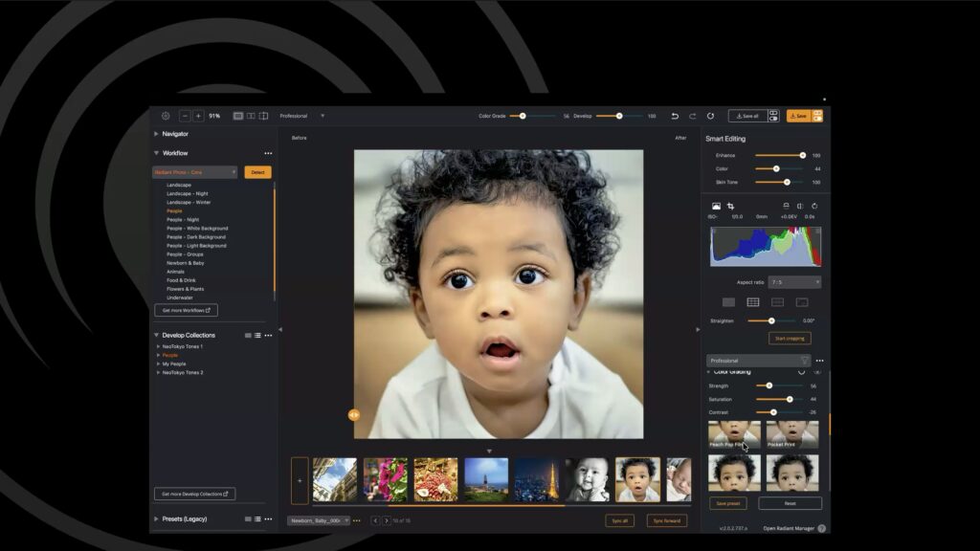
Task: Zoom out with the minus button
Action: pos(185,116)
